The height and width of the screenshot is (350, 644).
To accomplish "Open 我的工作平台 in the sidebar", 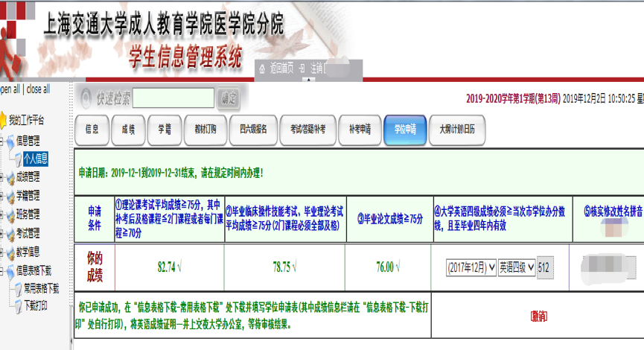I will point(26,121).
